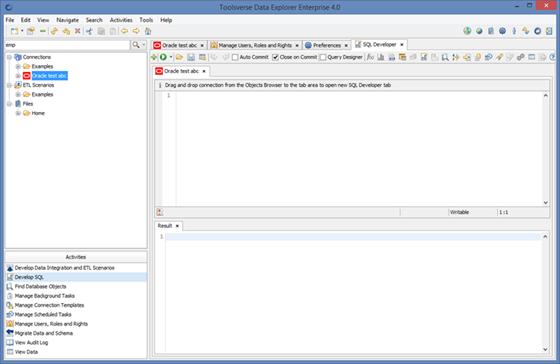Image resolution: width=560 pixels, height=364 pixels.
Task: Click the green Run query icon
Action: [x=163, y=57]
